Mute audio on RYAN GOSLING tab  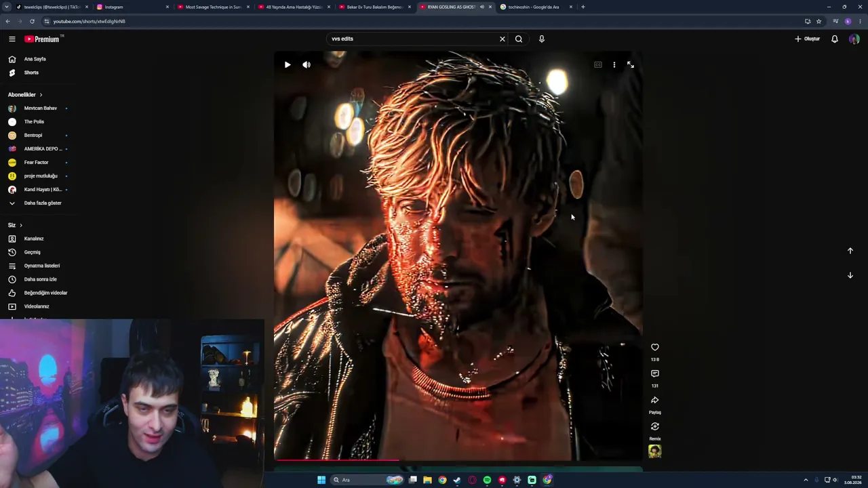482,7
